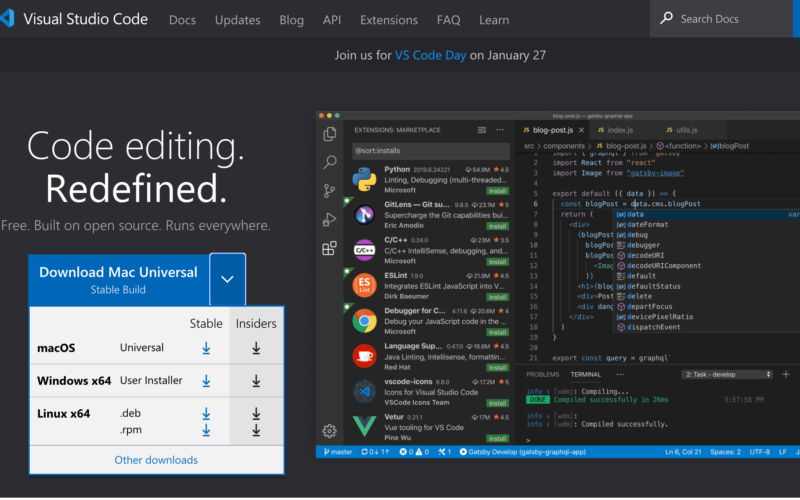800x500 pixels.
Task: Click Vetur extension logo
Action: pos(364,426)
